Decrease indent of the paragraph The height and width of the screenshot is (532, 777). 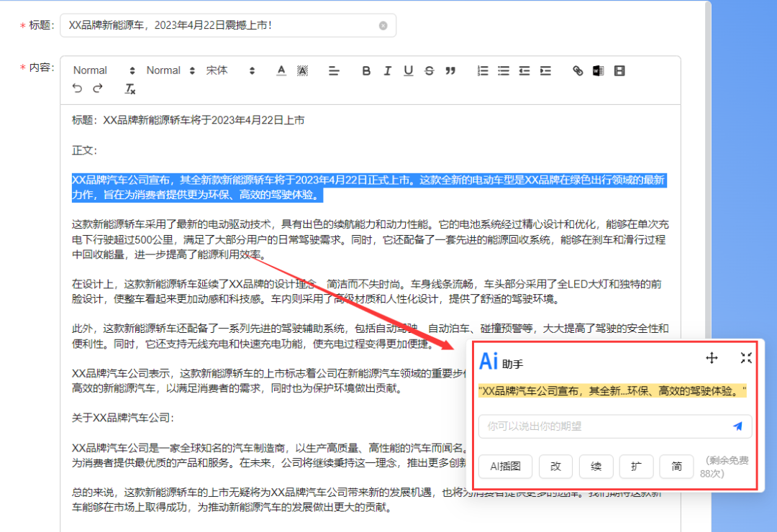524,71
